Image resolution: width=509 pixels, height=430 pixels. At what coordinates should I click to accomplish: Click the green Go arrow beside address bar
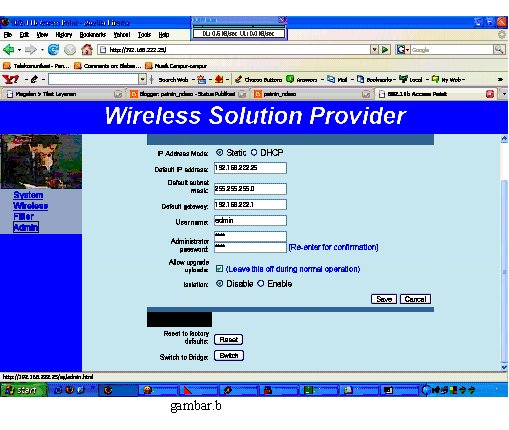(x=385, y=50)
